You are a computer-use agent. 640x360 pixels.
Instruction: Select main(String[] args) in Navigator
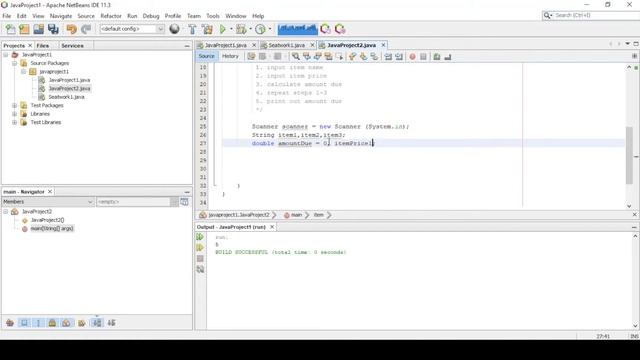(52, 229)
